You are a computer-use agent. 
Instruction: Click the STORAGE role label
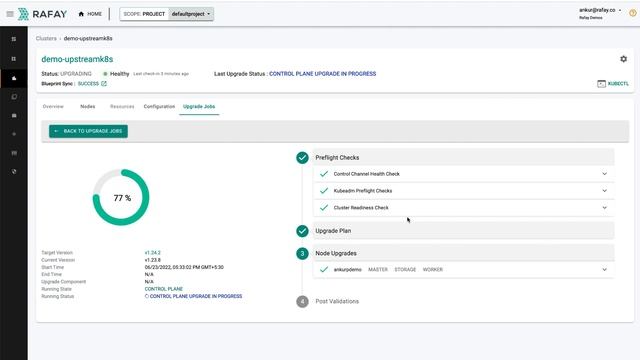pos(405,270)
